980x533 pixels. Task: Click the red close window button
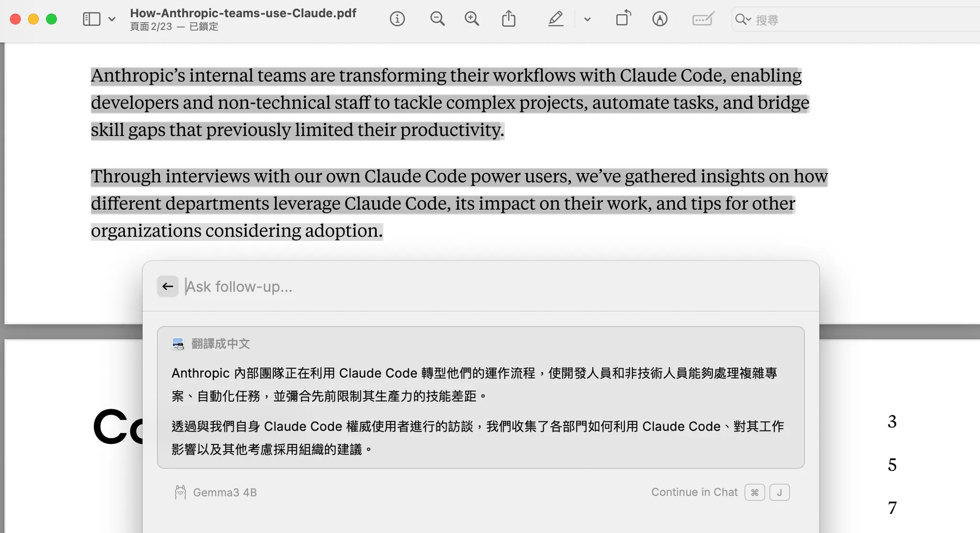click(15, 19)
